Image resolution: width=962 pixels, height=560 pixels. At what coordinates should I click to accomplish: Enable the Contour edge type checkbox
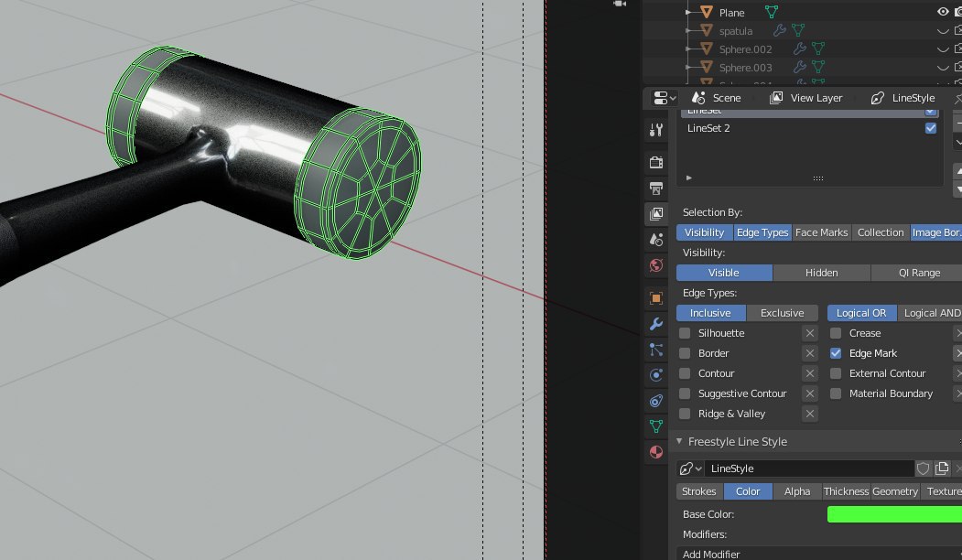pyautogui.click(x=685, y=373)
